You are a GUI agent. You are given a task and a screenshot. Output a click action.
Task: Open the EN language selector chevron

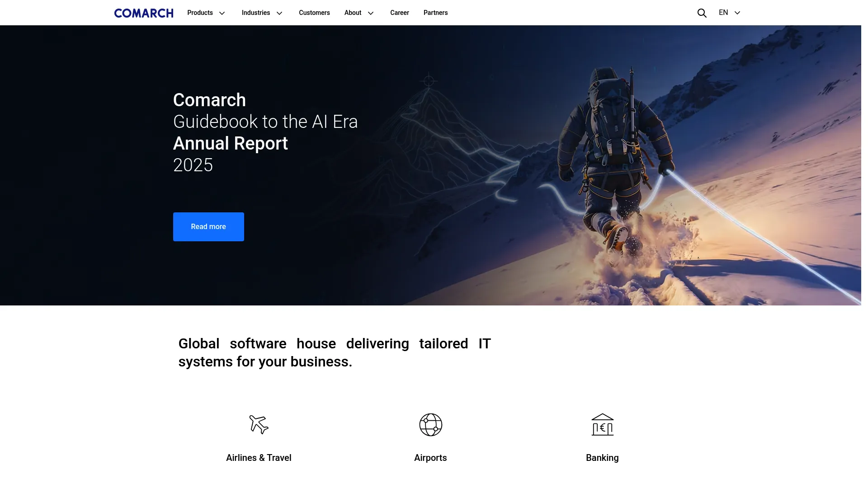coord(737,13)
